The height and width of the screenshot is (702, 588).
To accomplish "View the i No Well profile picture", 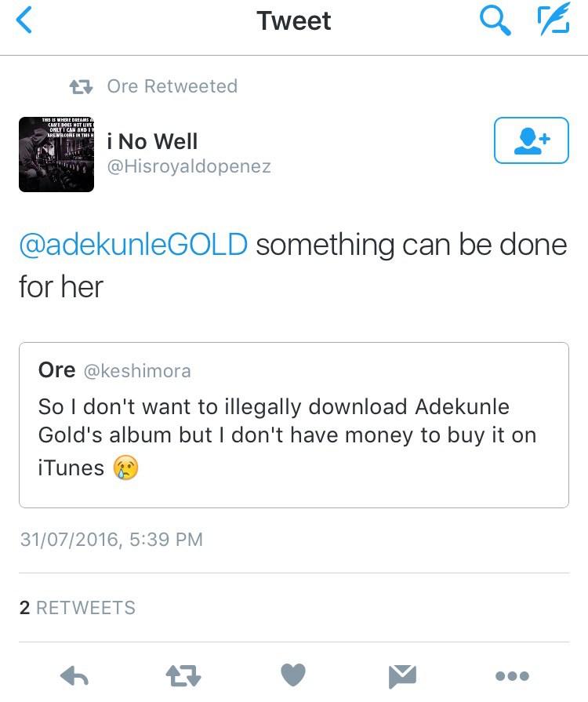I will [x=56, y=155].
